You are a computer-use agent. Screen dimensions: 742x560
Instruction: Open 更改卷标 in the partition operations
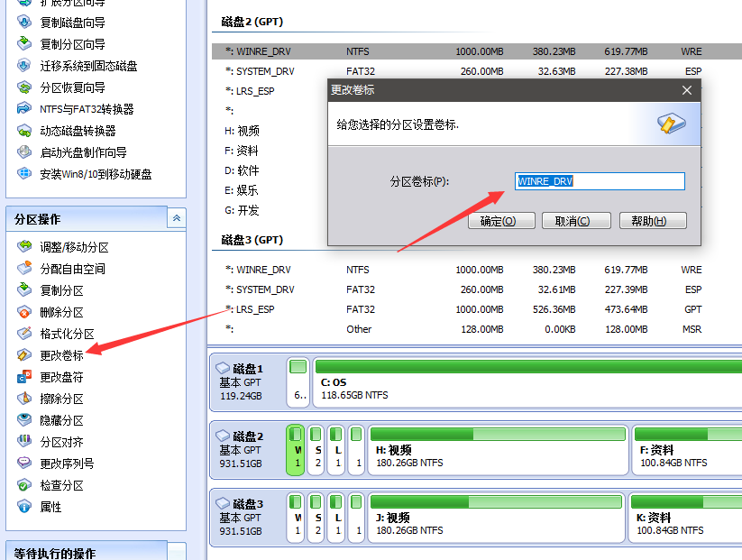[61, 355]
